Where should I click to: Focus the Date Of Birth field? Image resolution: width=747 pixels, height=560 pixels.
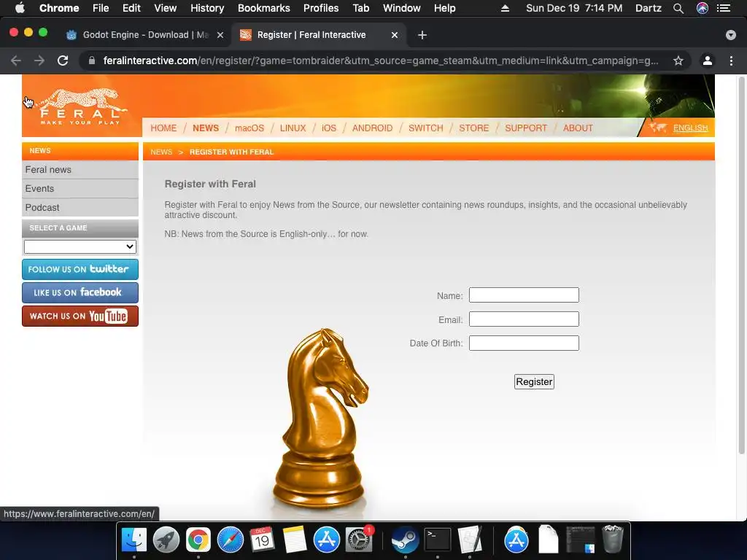[524, 343]
